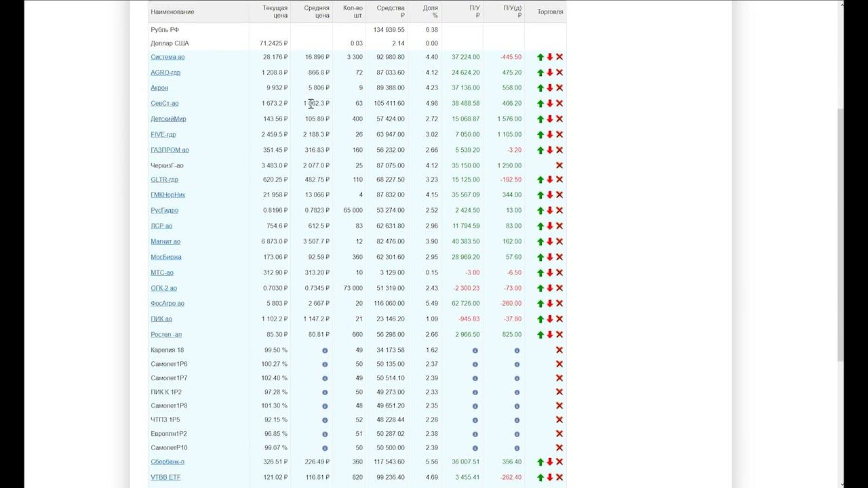This screenshot has width=868, height=488.
Task: Click the green buy arrow for Магнит ао
Action: 540,242
